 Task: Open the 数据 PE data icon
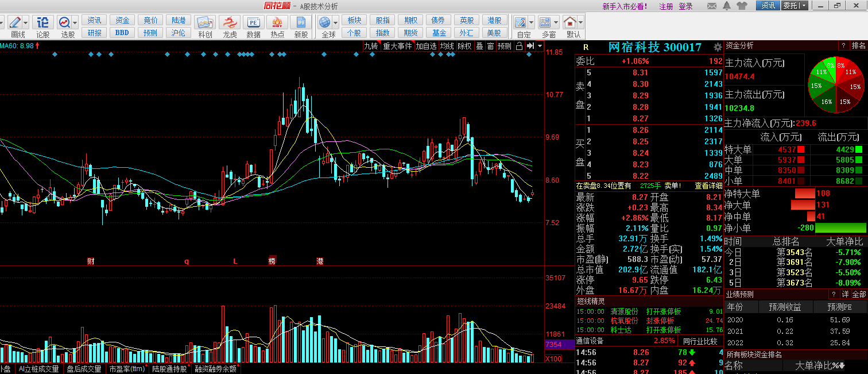pos(253,26)
